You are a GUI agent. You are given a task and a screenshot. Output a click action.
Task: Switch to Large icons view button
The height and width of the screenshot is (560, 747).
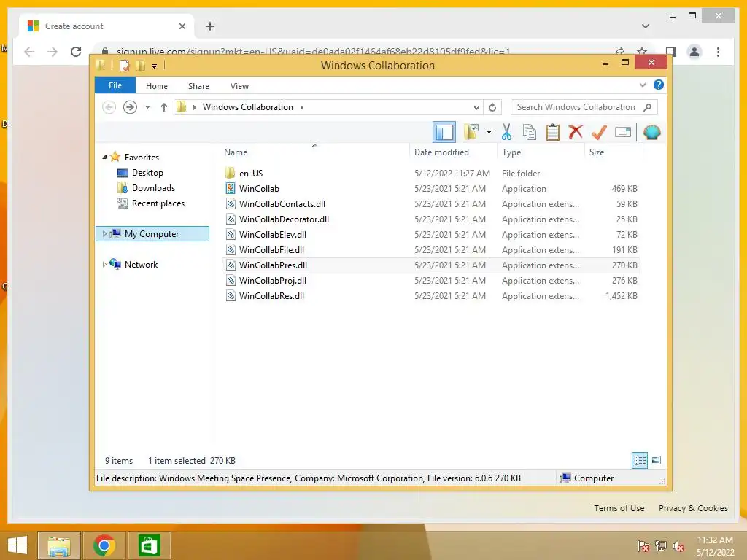(x=656, y=460)
